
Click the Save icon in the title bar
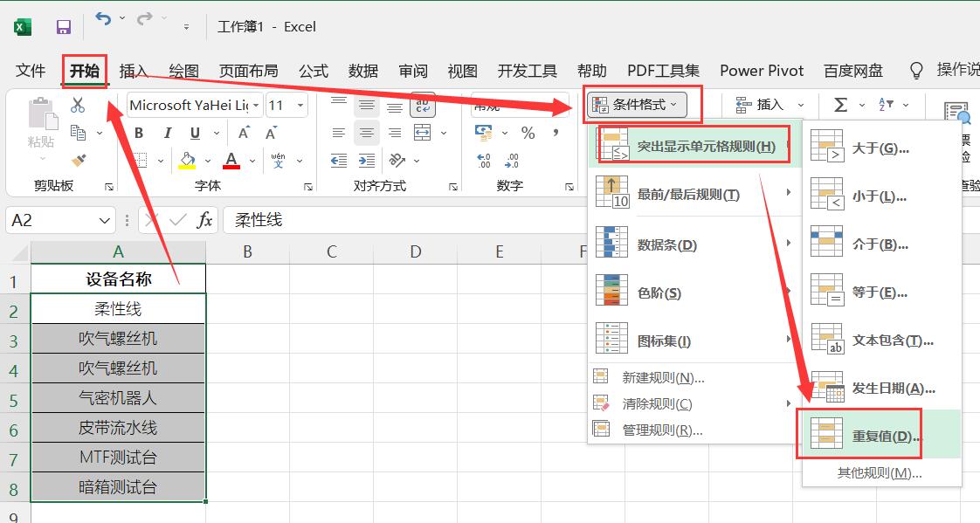(x=63, y=27)
